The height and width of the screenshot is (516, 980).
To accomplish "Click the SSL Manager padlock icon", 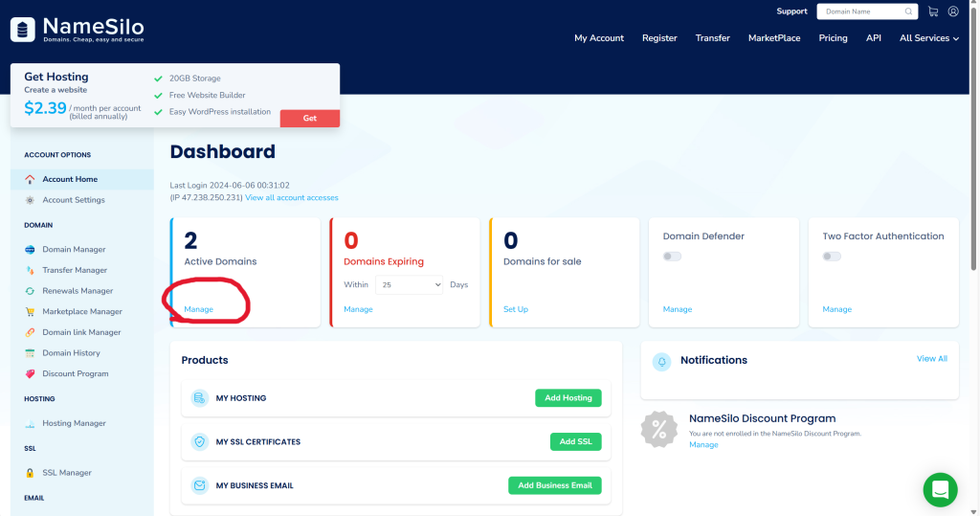I will pyautogui.click(x=30, y=473).
